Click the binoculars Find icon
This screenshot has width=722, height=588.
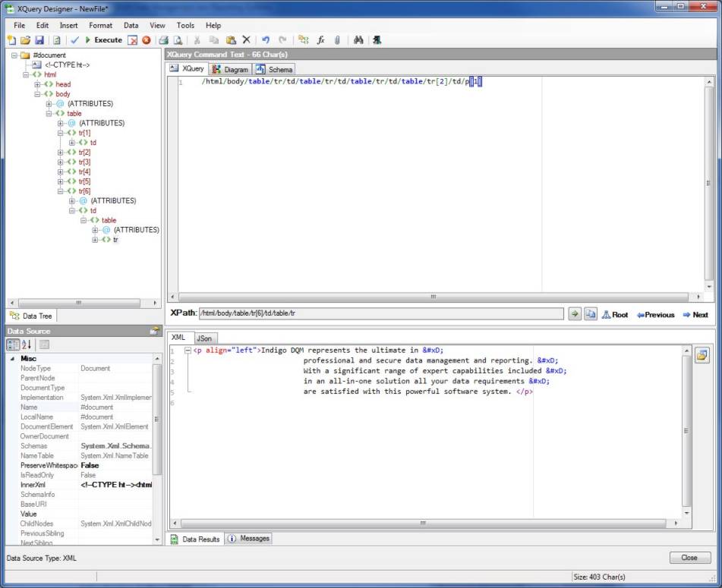tap(359, 40)
